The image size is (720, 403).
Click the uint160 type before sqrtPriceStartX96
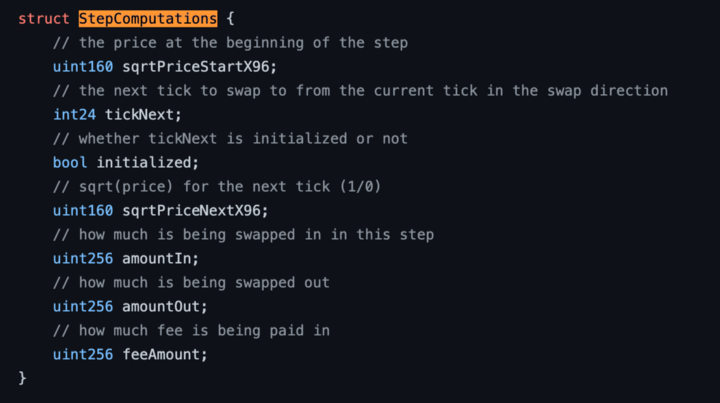pos(83,67)
